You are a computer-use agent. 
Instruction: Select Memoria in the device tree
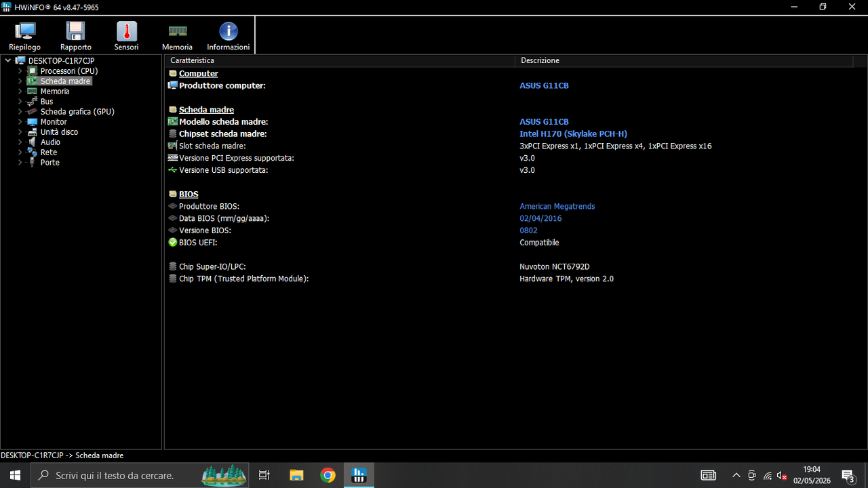click(55, 91)
